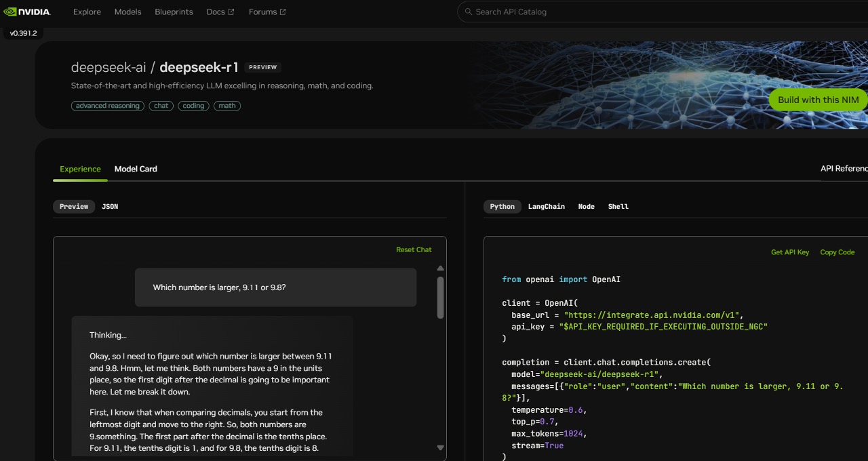Click the chat scrollbar down arrow
868x461 pixels.
tap(440, 447)
